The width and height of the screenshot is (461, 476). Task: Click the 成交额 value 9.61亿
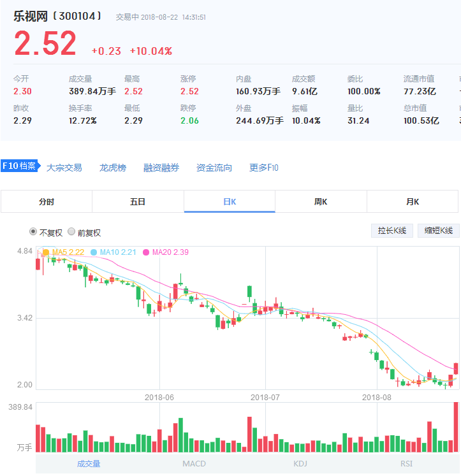[305, 91]
